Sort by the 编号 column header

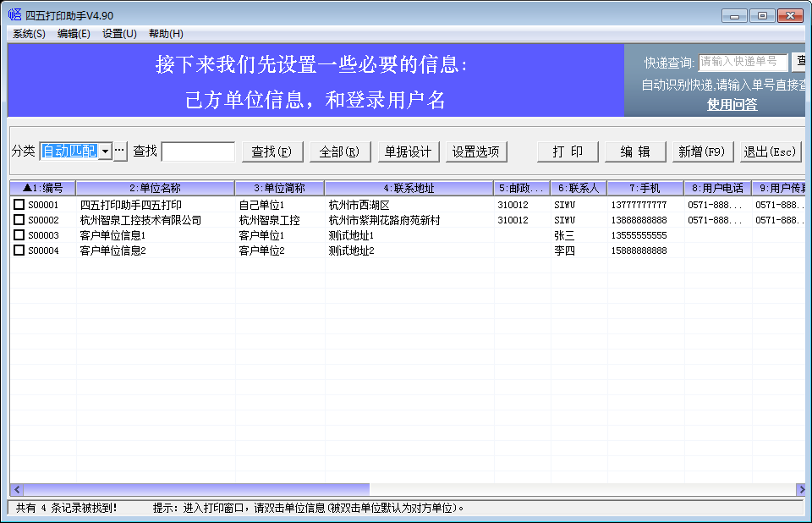pos(42,188)
